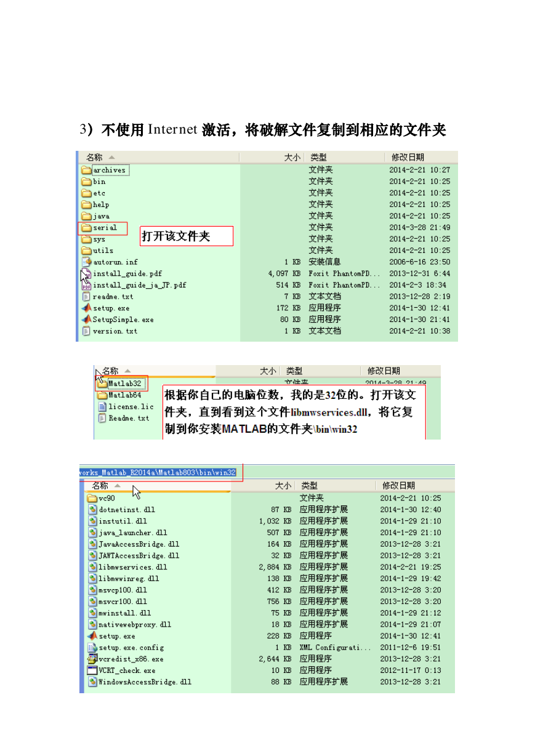Click the date 2006-6-16 23:50
Screen dimensions: 535x756
click(x=419, y=262)
